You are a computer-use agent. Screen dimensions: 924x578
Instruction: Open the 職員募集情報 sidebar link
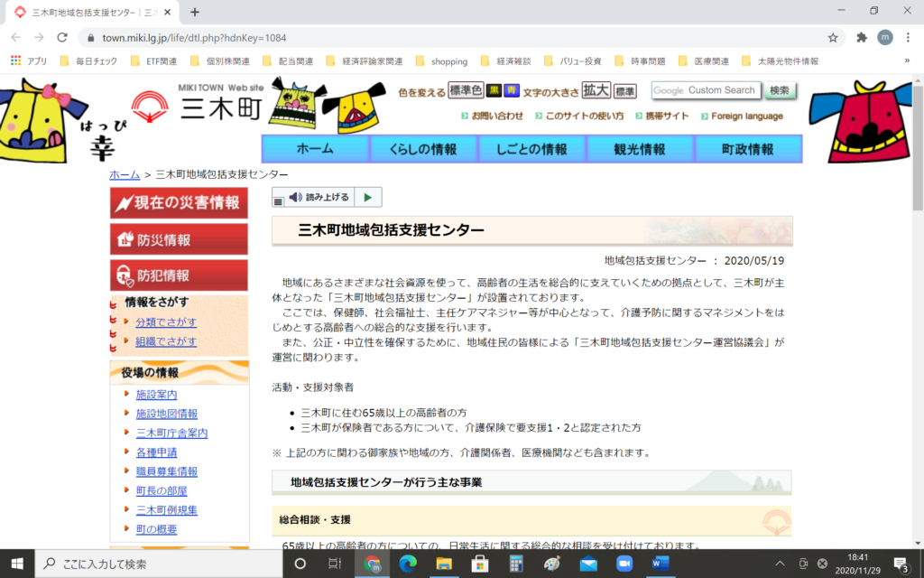tap(167, 471)
